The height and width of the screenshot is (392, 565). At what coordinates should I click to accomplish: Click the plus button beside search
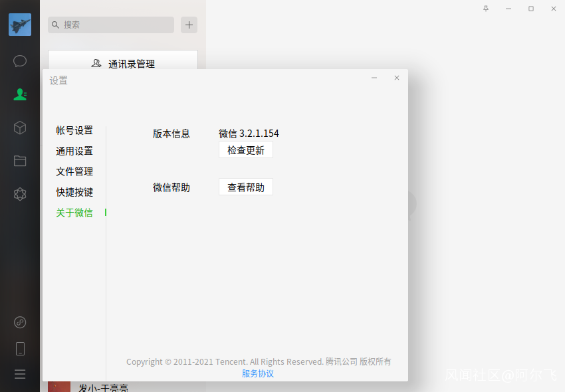click(189, 25)
